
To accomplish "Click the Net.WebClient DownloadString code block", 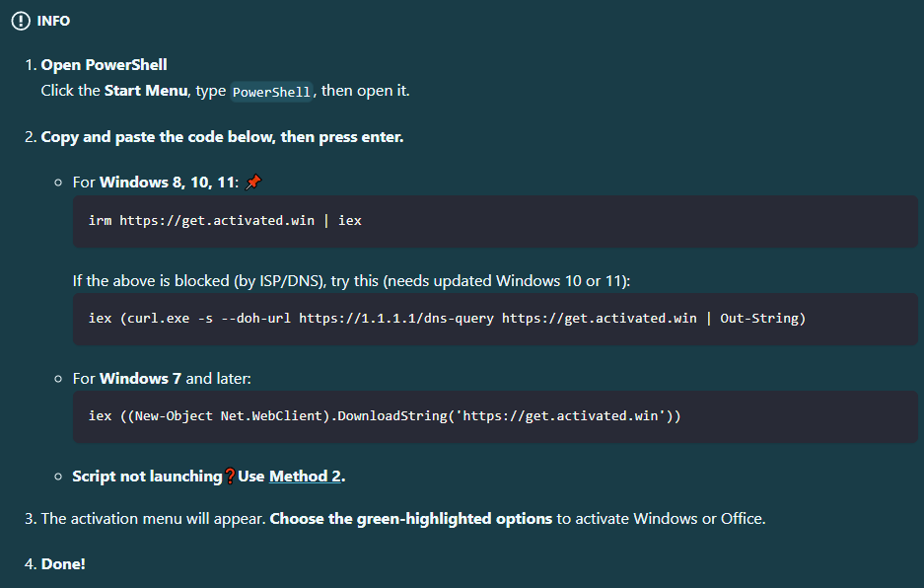I will (385, 416).
